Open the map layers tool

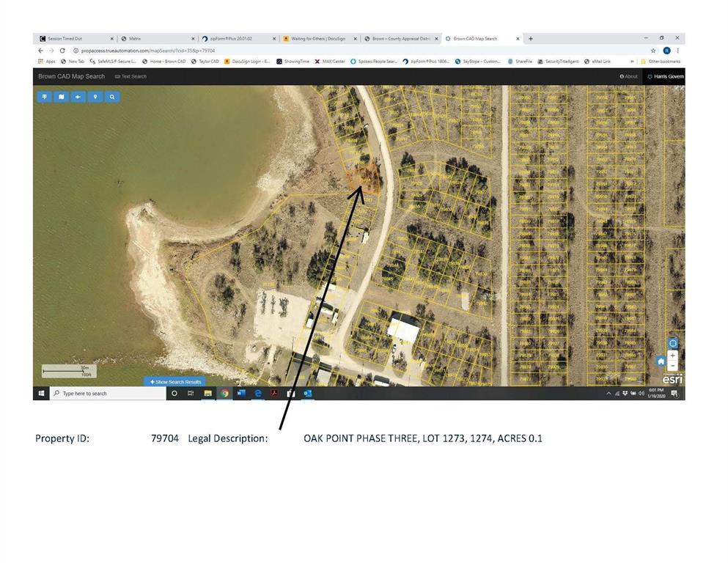44,97
